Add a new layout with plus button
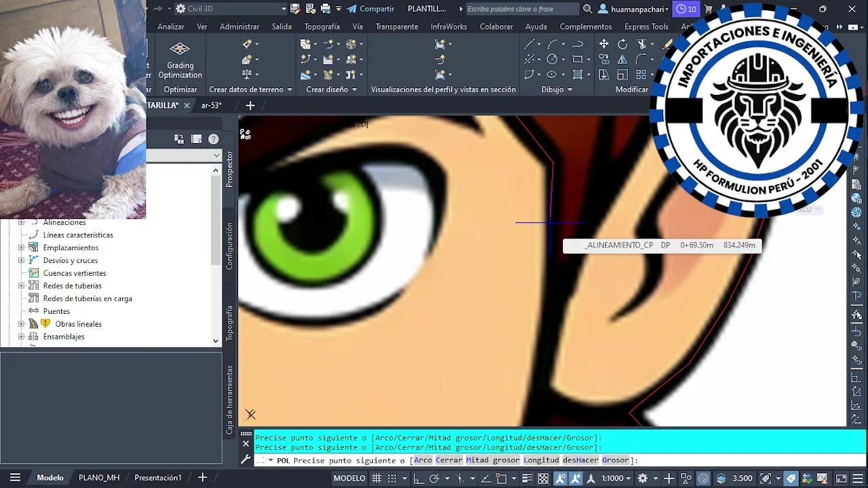The width and height of the screenshot is (868, 488). pos(202,478)
